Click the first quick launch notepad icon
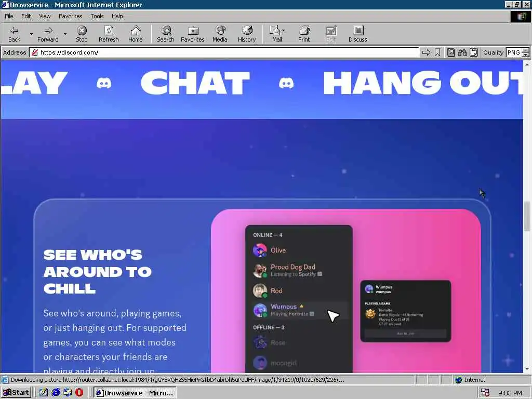The image size is (532, 399). click(x=44, y=393)
